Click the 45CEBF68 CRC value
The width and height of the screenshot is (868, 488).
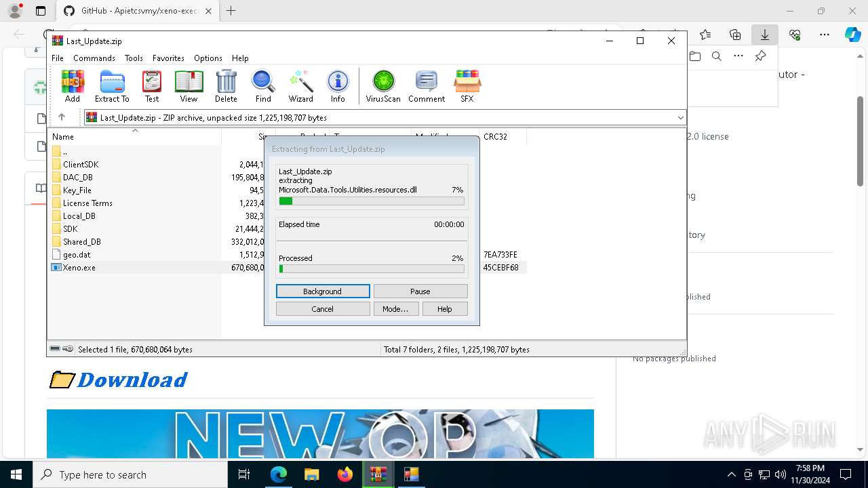[501, 268]
